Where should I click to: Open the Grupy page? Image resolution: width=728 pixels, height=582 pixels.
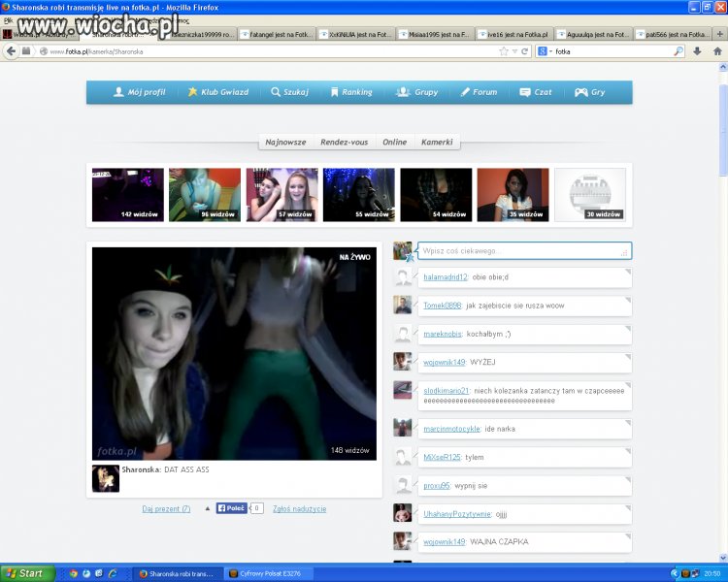417,92
